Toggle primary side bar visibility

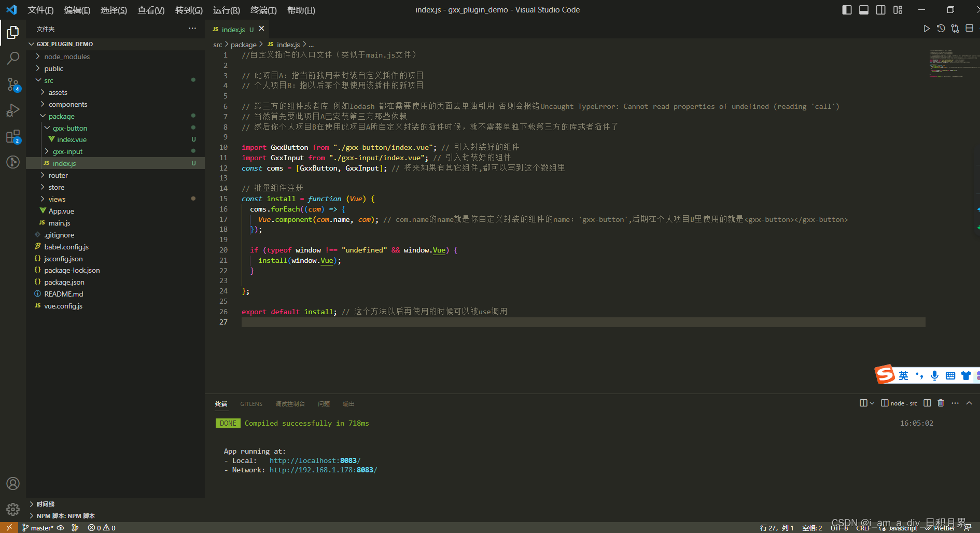[847, 10]
